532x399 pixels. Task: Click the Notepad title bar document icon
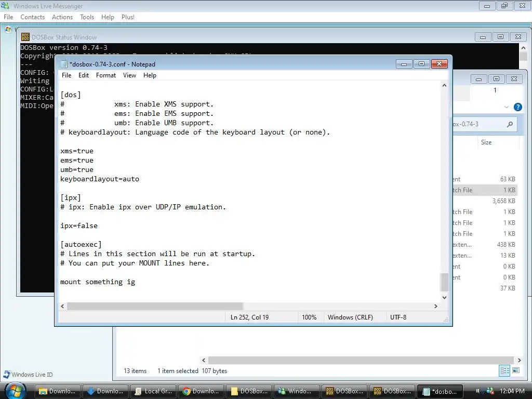[x=64, y=64]
